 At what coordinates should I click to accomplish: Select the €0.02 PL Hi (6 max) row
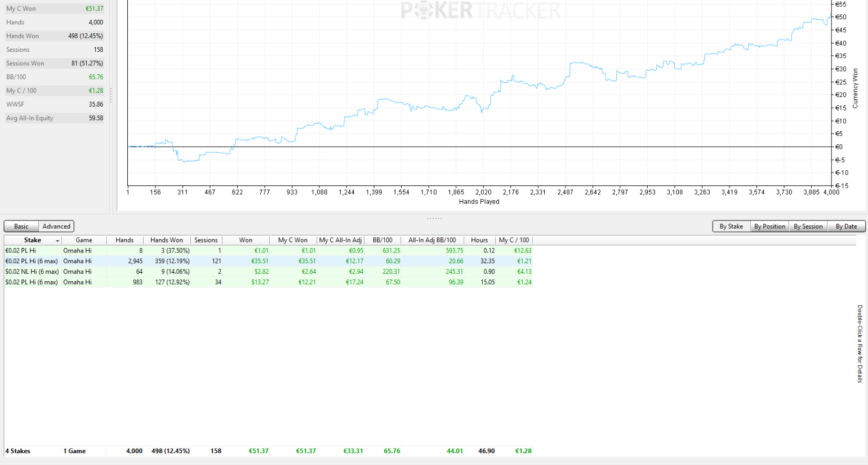pos(268,261)
